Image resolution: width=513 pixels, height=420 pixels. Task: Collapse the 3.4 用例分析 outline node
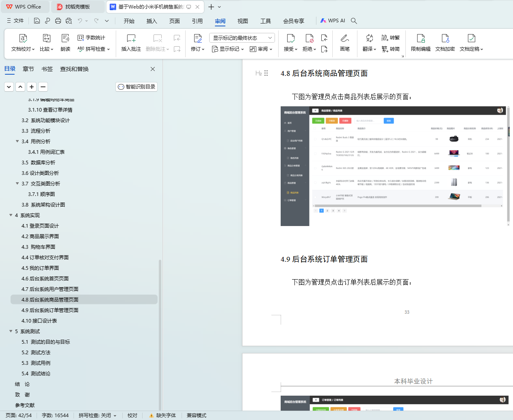click(17, 141)
